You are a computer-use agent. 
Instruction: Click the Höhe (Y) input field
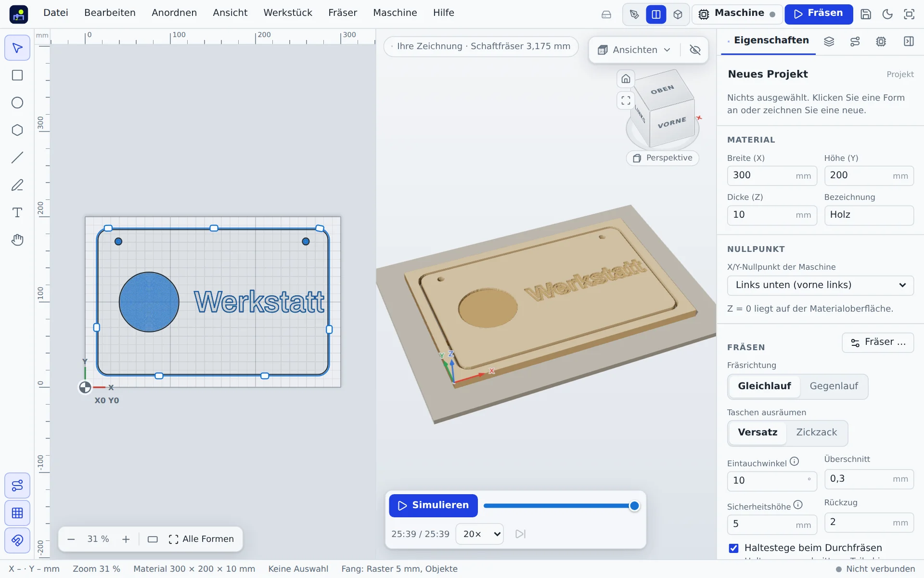[869, 175]
